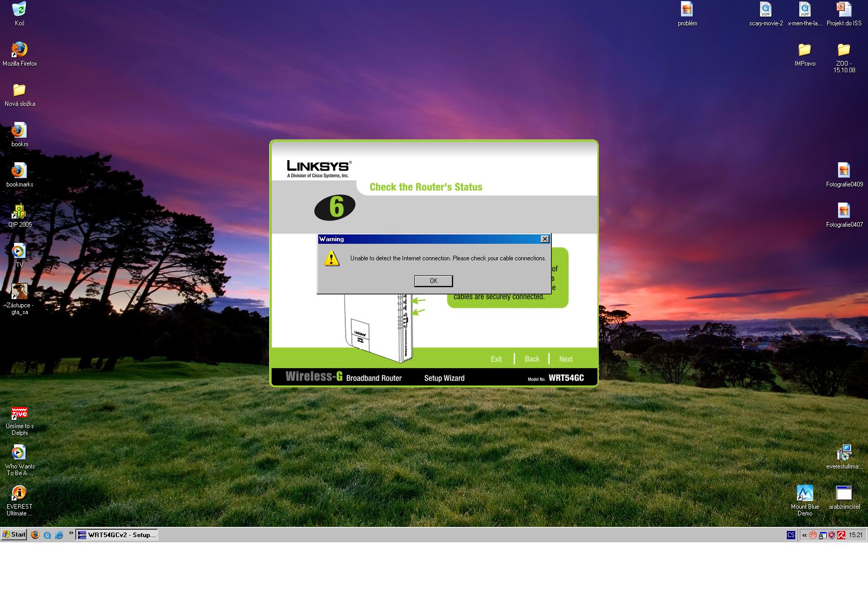Select the IMPravo folder icon
Screen dimensions: 868x595
click(x=804, y=54)
